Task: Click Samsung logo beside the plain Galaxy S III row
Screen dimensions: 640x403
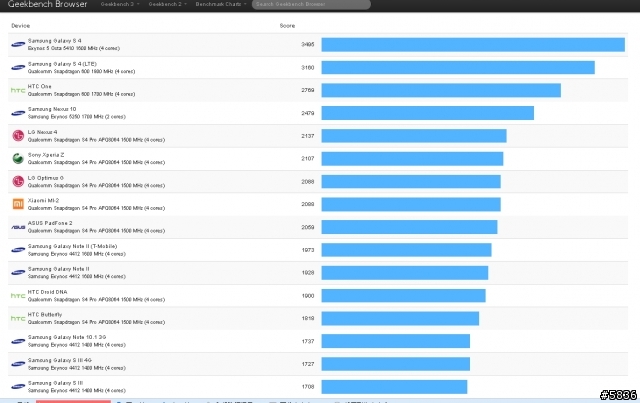Action: (18, 386)
